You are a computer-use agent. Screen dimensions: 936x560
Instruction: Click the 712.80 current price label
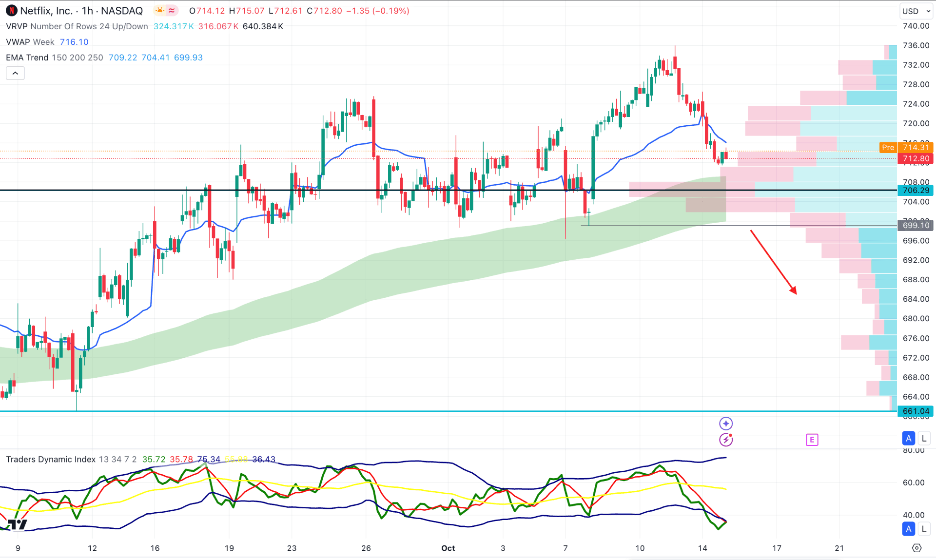915,158
